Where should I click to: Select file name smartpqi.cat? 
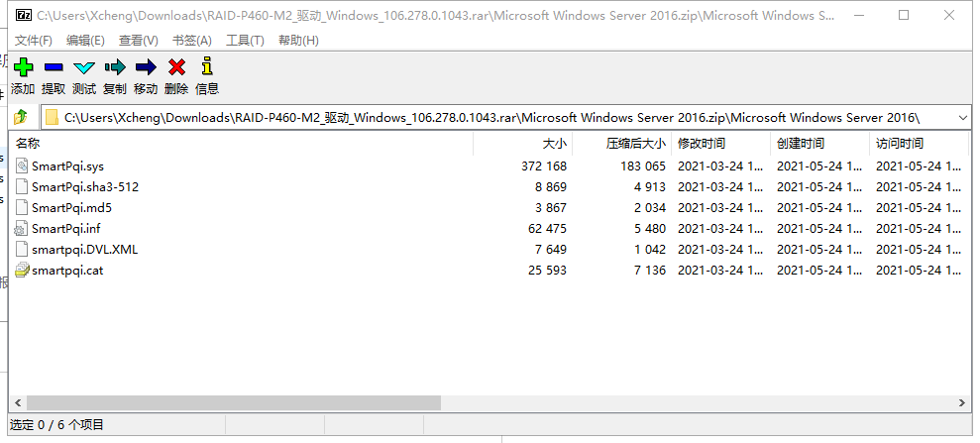(x=67, y=271)
